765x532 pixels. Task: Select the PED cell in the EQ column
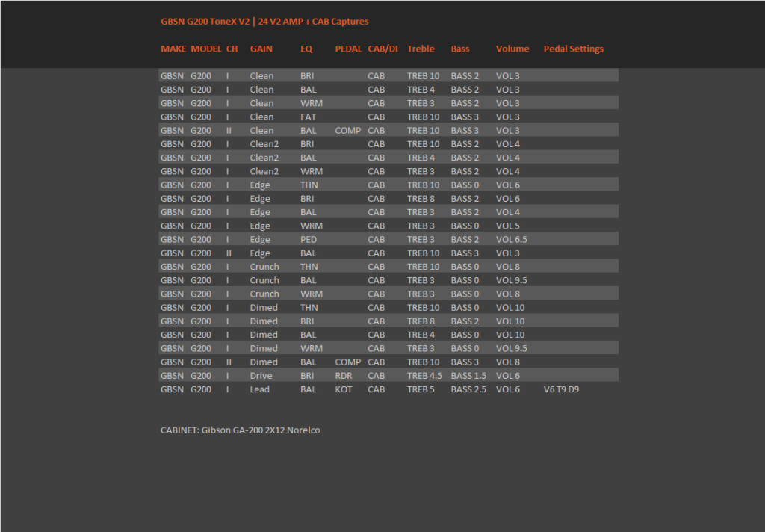(x=309, y=240)
